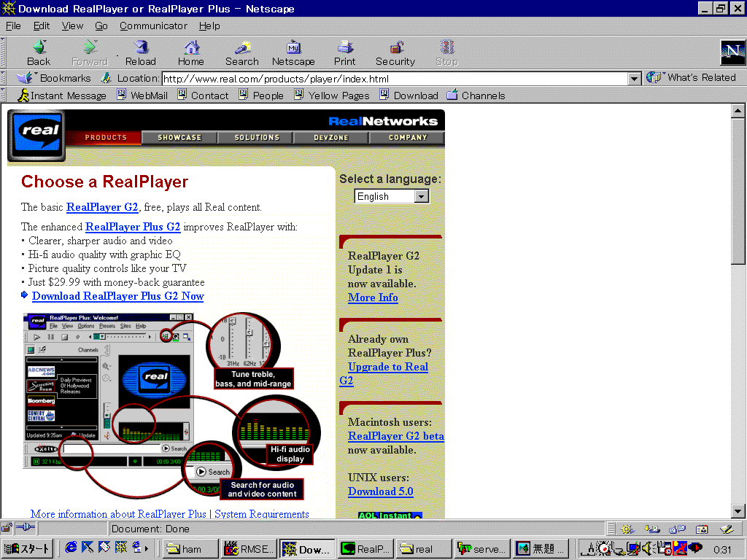The width and height of the screenshot is (747, 560).
Task: Open the Start button on the taskbar
Action: click(27, 549)
